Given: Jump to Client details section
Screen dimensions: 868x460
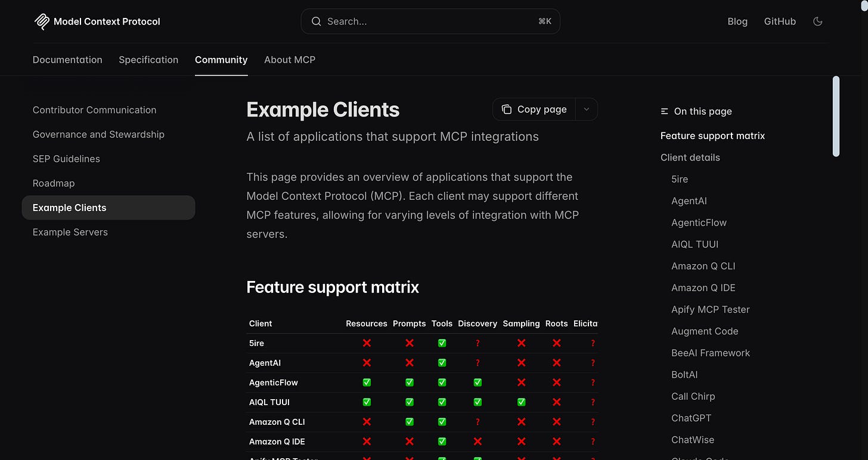Looking at the screenshot, I should 690,158.
